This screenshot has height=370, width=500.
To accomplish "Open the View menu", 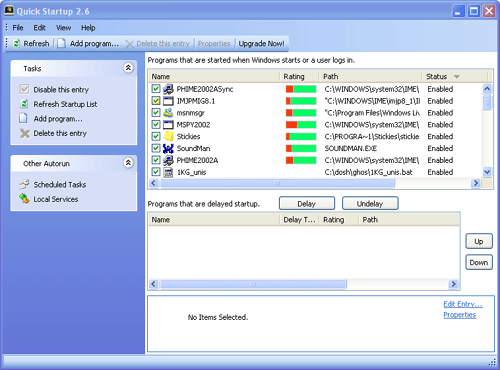I will pos(63,28).
